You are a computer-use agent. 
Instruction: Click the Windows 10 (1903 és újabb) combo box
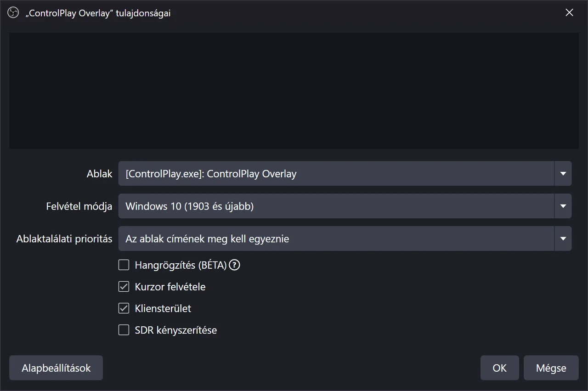point(345,206)
